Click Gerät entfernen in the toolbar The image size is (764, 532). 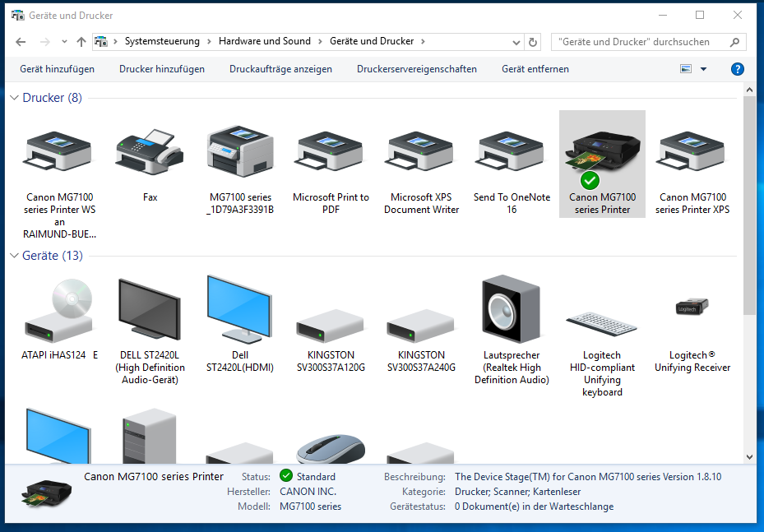pos(535,69)
